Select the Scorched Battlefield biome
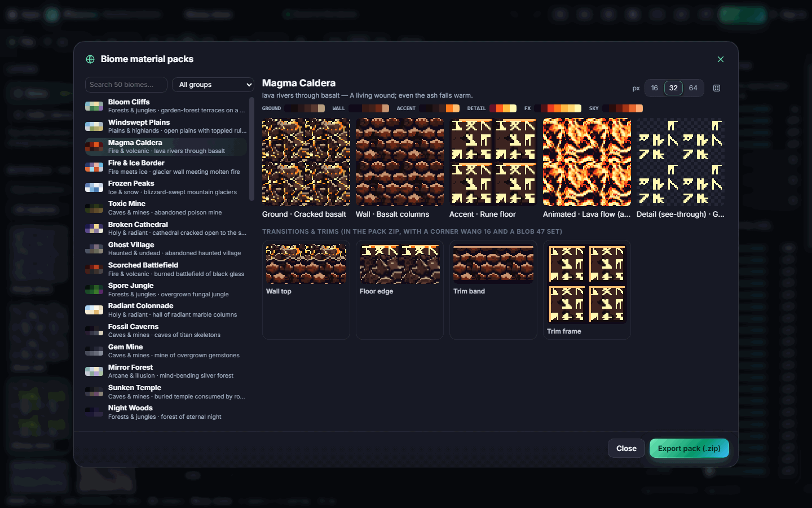 coord(166,269)
